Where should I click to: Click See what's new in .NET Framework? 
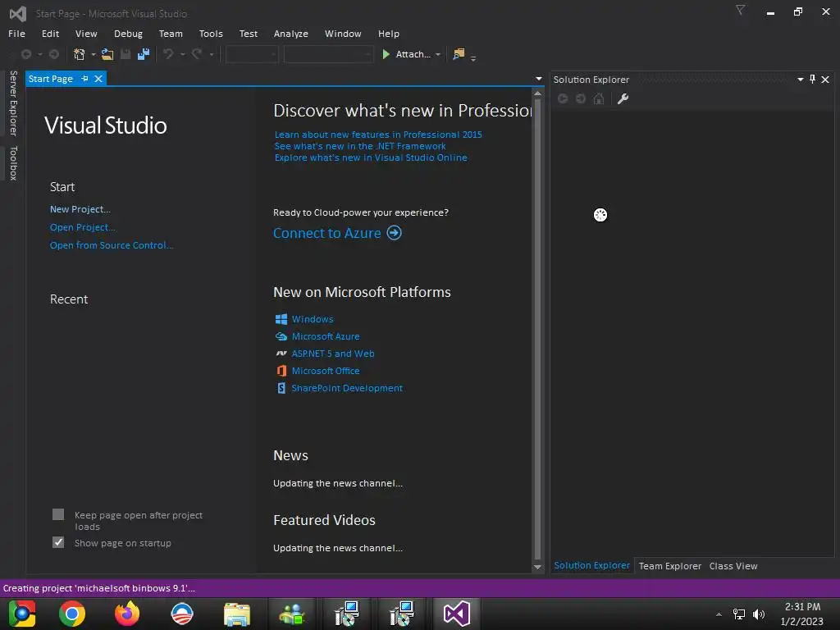point(360,146)
